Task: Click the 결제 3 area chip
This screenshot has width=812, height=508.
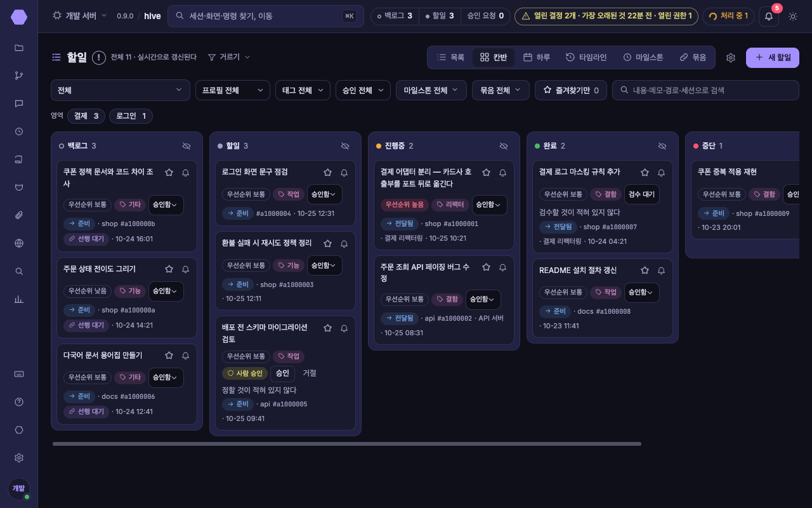Action: coord(86,116)
